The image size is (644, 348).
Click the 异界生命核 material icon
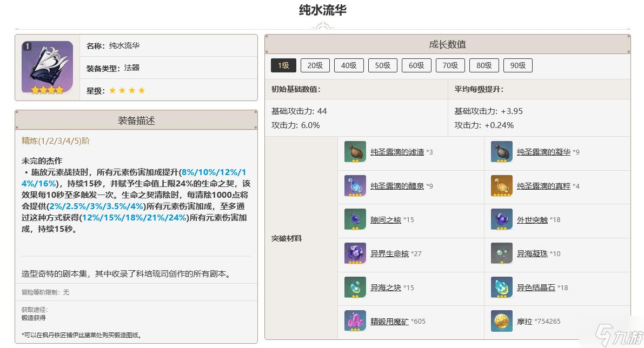point(355,253)
